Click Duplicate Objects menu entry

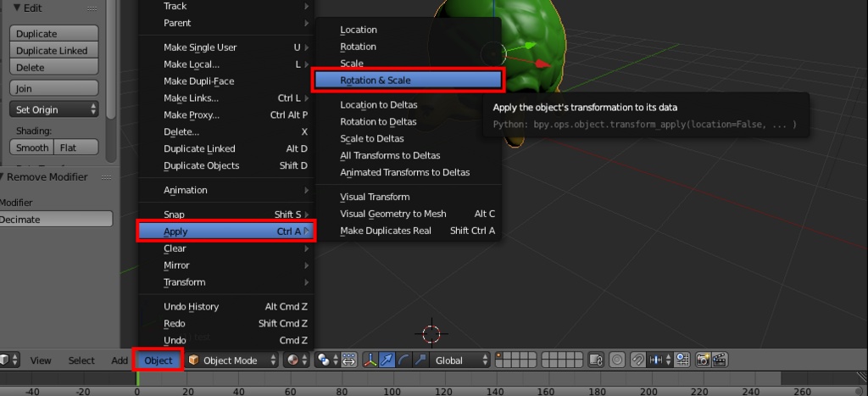pos(225,165)
